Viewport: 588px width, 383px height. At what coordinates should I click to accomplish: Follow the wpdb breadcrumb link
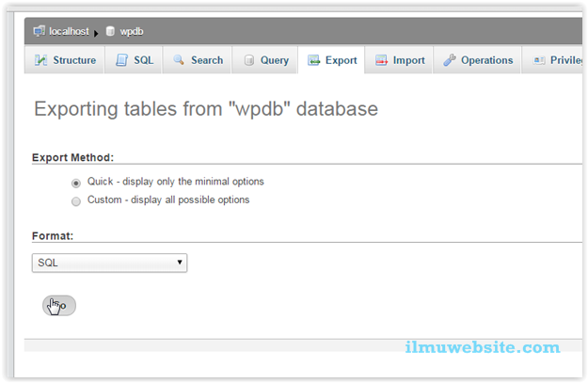click(132, 32)
